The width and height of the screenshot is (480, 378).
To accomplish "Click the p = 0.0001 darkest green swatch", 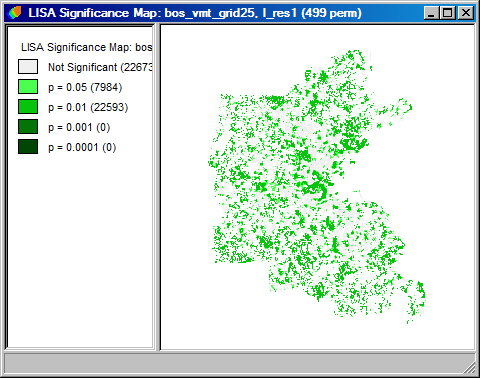I will (x=28, y=146).
